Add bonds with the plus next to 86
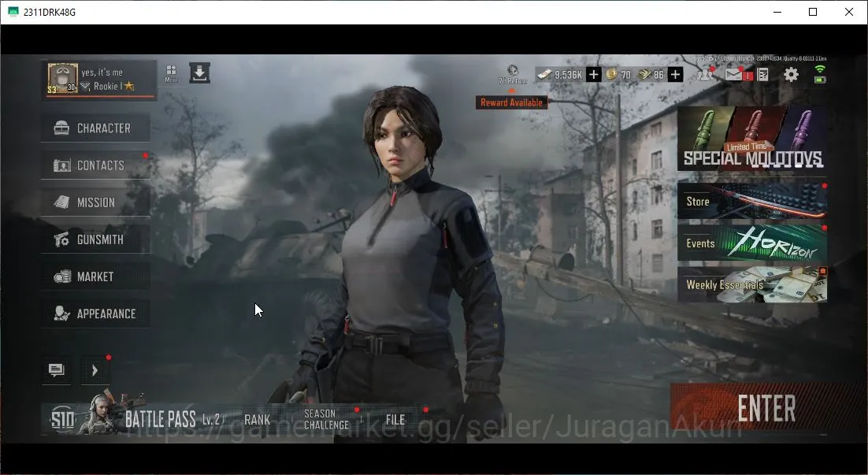The height and width of the screenshot is (475, 868). point(675,74)
